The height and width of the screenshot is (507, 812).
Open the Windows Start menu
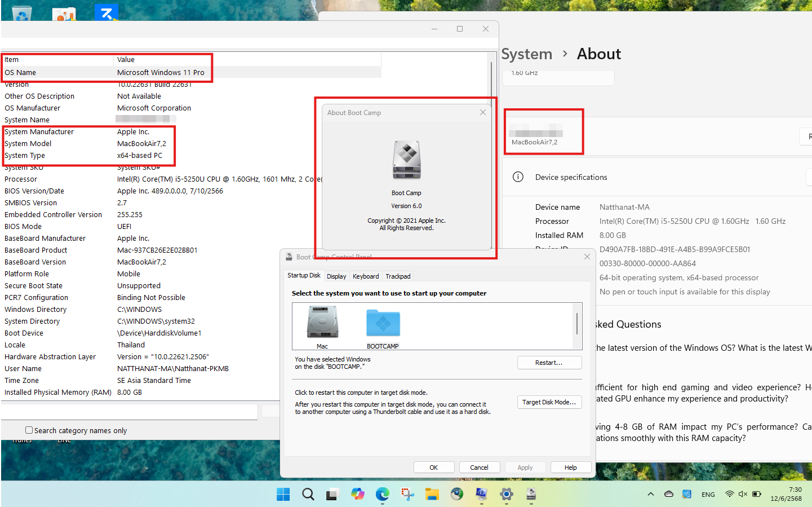click(283, 495)
